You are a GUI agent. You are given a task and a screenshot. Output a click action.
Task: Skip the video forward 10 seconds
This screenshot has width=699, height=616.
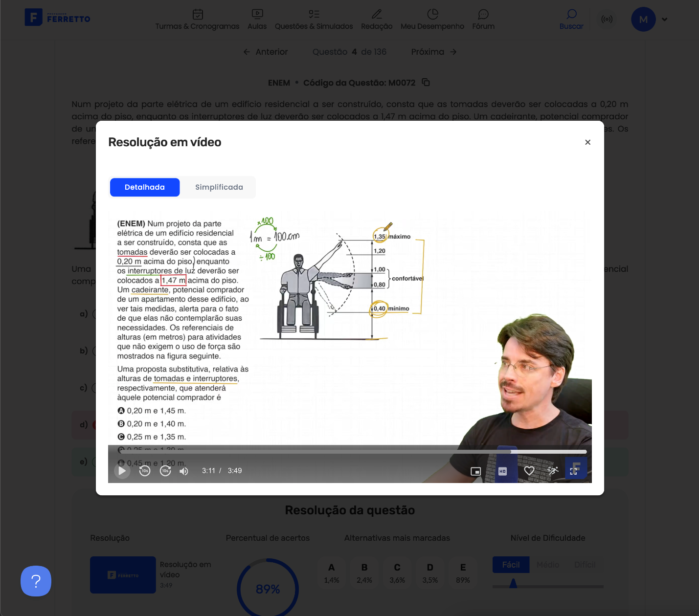click(x=166, y=471)
